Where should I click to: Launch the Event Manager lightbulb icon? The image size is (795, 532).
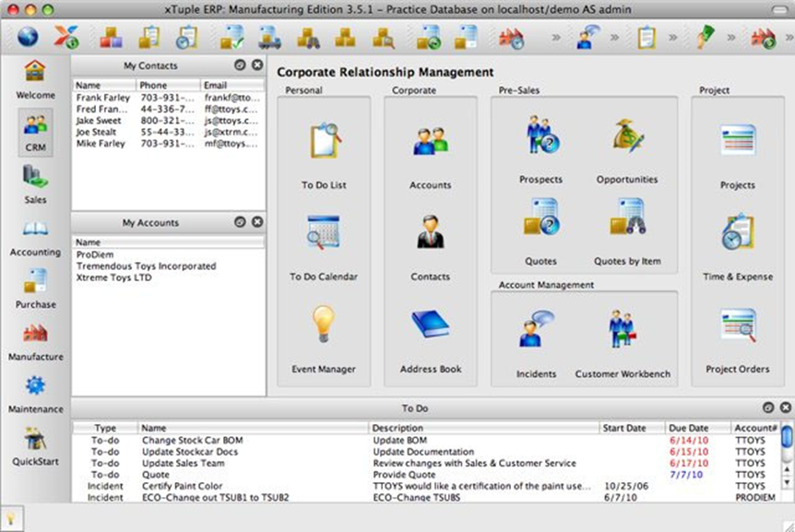click(324, 324)
